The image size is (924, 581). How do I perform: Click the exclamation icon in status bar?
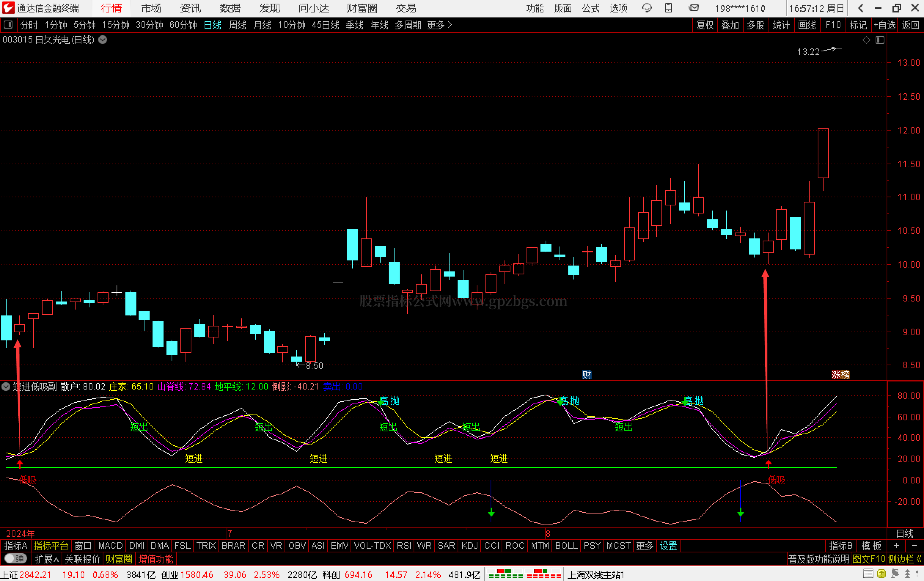(917, 574)
